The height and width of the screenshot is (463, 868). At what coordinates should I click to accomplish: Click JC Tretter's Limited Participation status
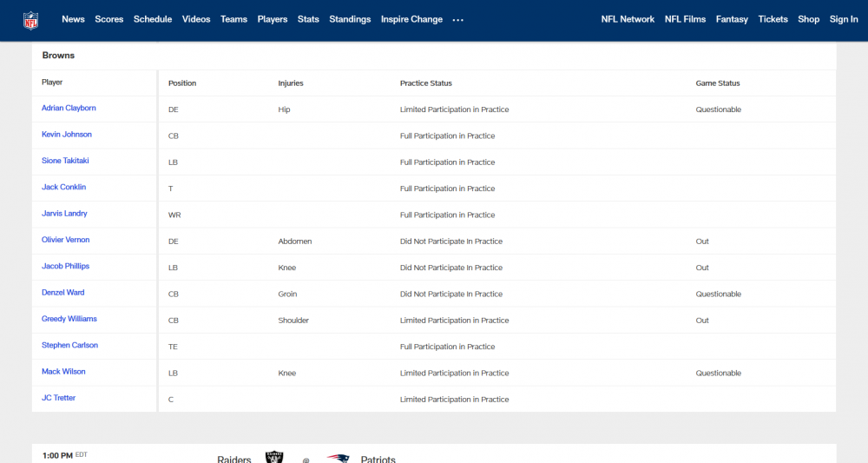pos(455,400)
